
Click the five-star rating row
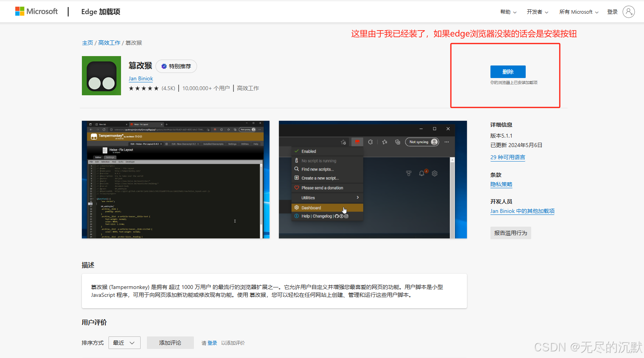144,88
